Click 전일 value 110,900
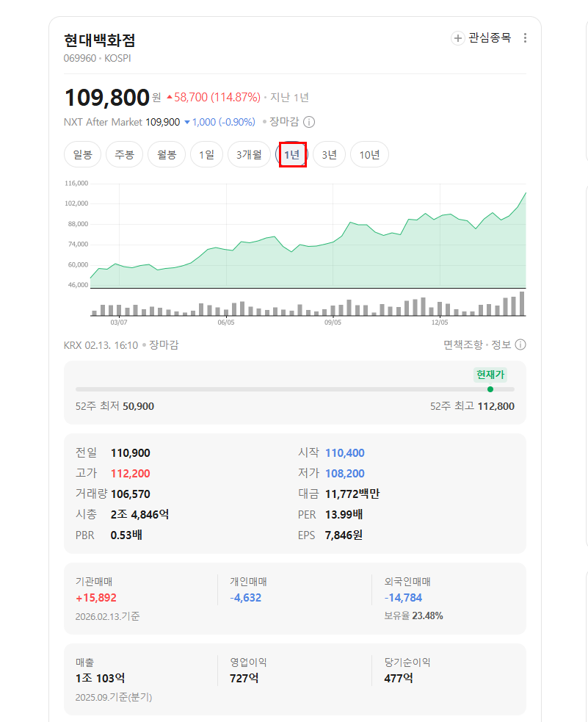The image size is (588, 722). [x=130, y=453]
